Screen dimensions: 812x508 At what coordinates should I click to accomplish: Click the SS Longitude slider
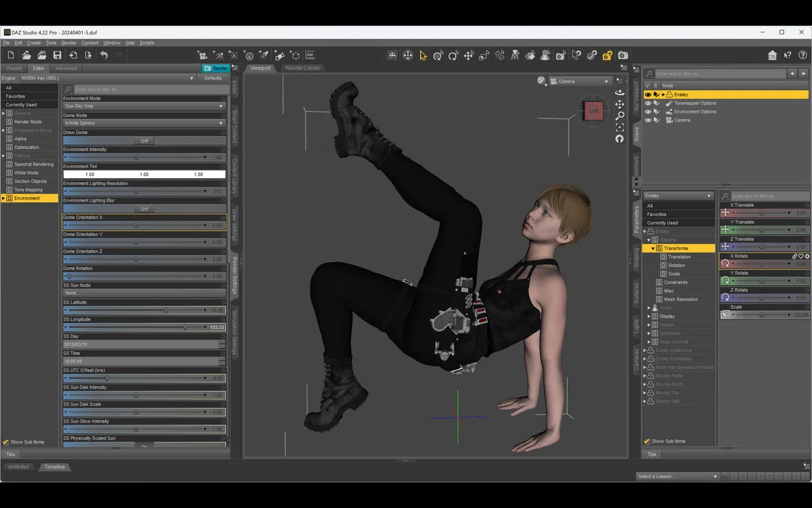click(x=144, y=327)
